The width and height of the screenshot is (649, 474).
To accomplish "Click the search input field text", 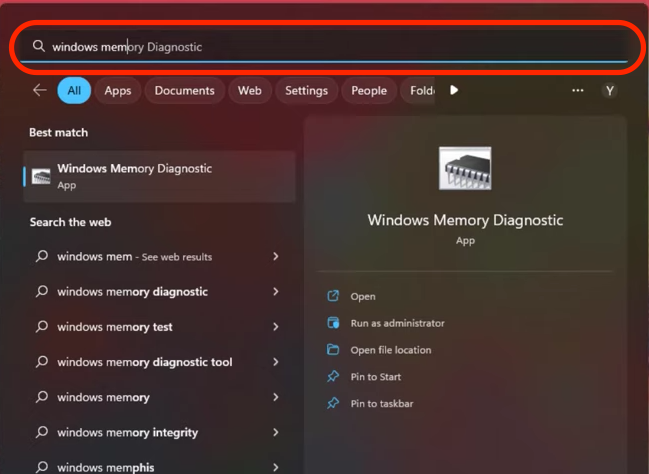I will [127, 47].
